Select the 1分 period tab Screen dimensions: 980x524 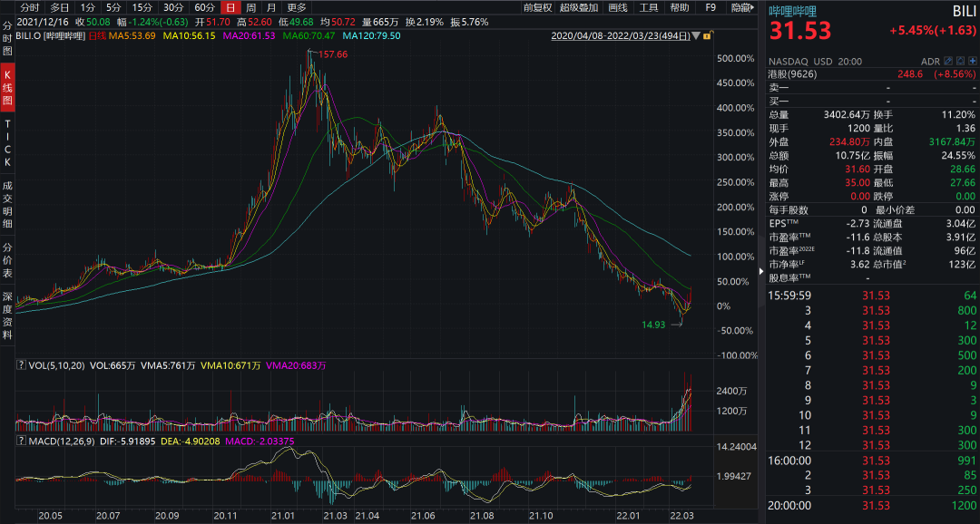click(87, 7)
